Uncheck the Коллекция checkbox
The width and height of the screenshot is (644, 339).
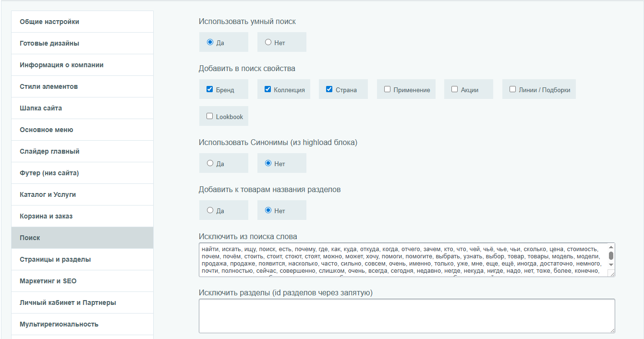tap(267, 89)
